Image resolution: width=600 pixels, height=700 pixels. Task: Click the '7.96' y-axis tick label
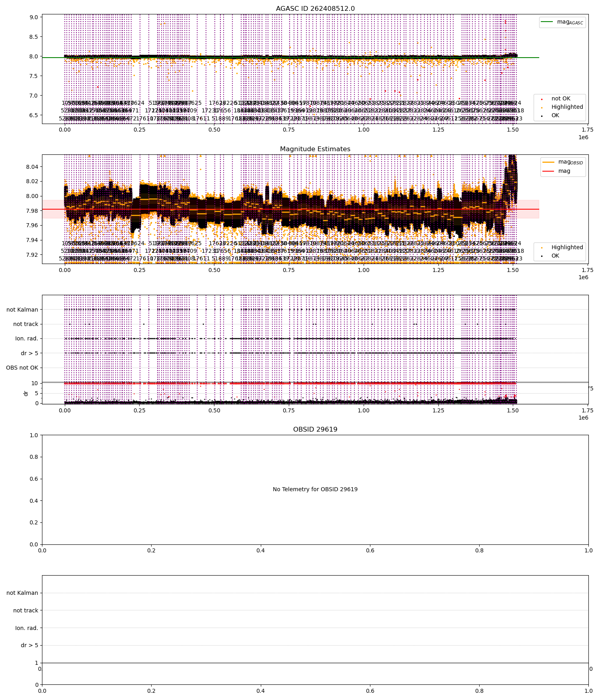pyautogui.click(x=32, y=226)
